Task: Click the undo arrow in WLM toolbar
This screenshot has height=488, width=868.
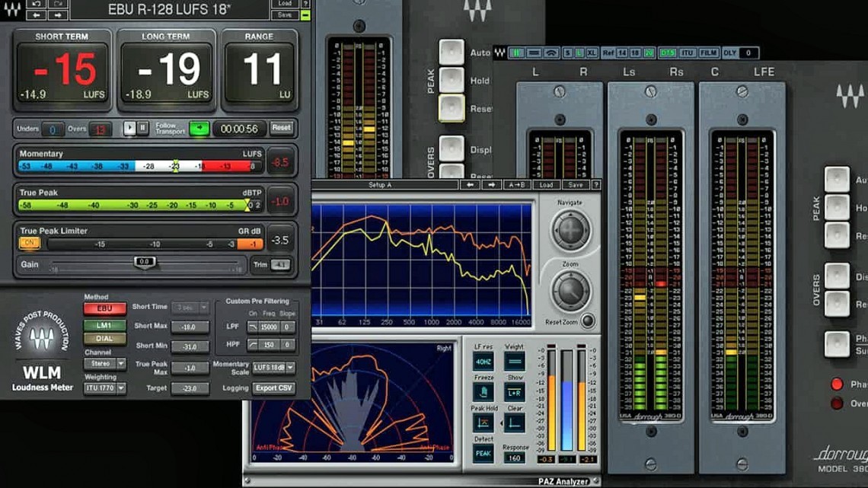Action: pyautogui.click(x=37, y=3)
